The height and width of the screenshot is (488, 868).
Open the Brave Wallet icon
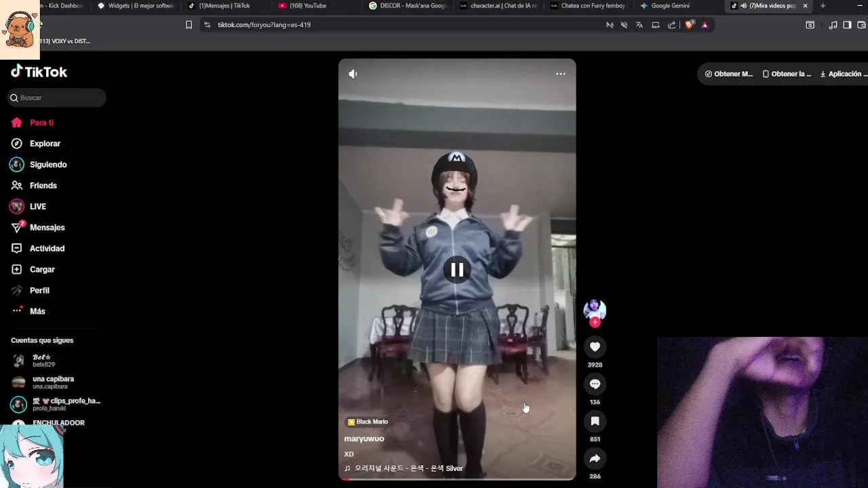click(x=861, y=25)
